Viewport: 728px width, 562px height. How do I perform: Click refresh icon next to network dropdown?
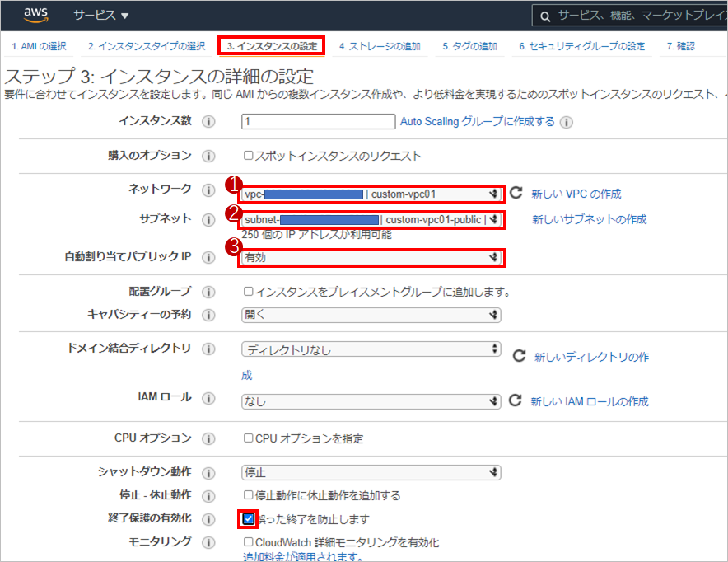click(516, 194)
